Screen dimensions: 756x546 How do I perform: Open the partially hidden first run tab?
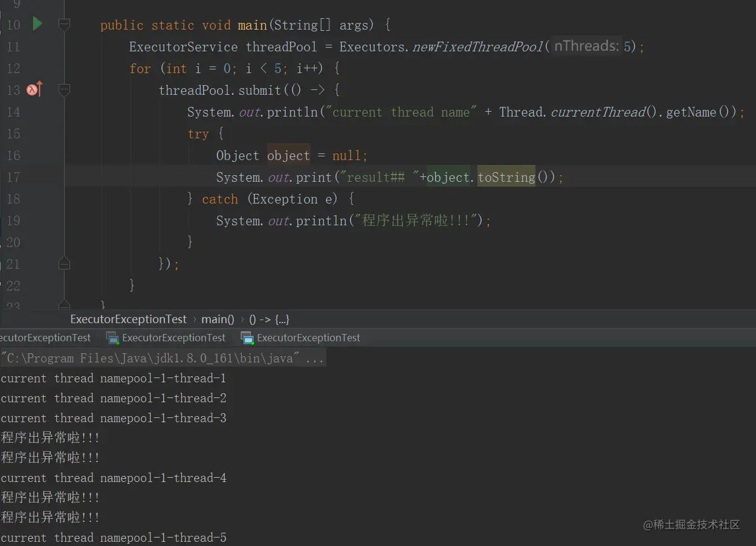[45, 338]
